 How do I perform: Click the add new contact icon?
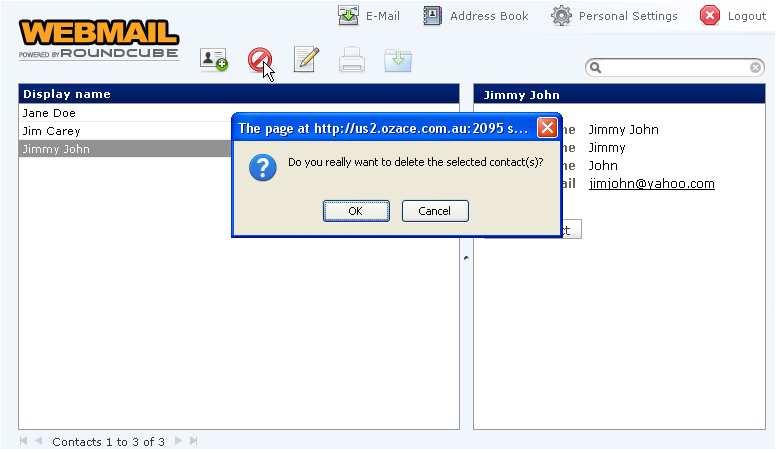tap(213, 60)
